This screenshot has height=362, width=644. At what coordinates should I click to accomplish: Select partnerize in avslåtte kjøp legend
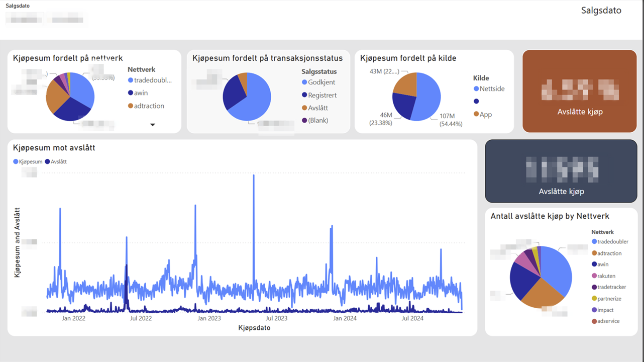[x=609, y=299]
